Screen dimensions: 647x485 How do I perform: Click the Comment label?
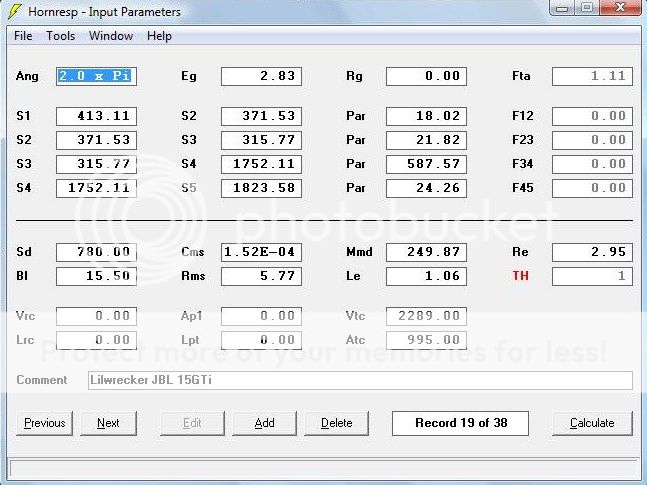pyautogui.click(x=42, y=380)
